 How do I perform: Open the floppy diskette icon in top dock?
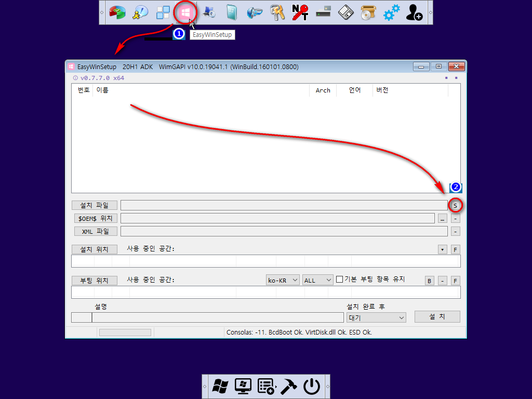coord(345,12)
